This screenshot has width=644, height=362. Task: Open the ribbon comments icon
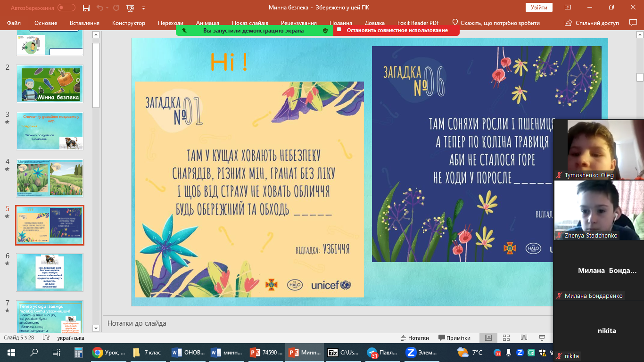point(633,23)
